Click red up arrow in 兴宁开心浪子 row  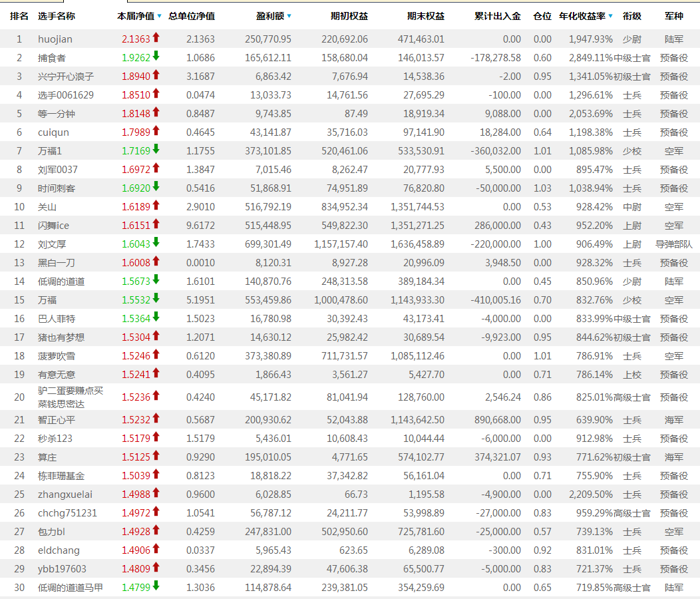(x=156, y=75)
